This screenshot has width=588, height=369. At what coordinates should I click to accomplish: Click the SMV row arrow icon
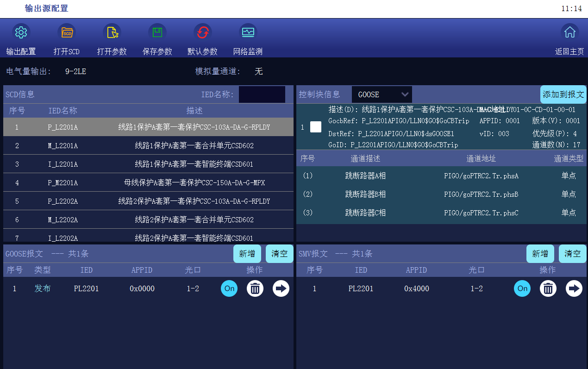coord(574,288)
